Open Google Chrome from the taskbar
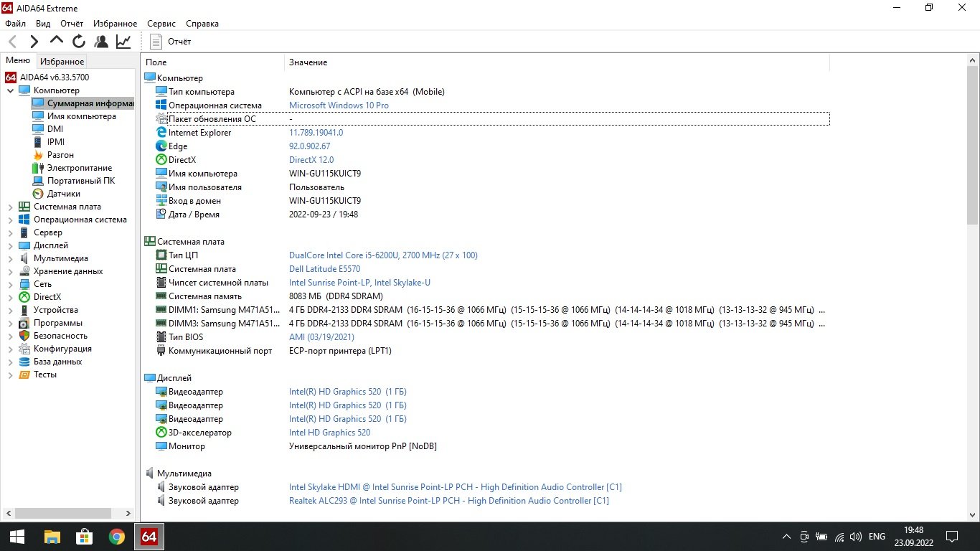The image size is (980, 551). click(117, 536)
